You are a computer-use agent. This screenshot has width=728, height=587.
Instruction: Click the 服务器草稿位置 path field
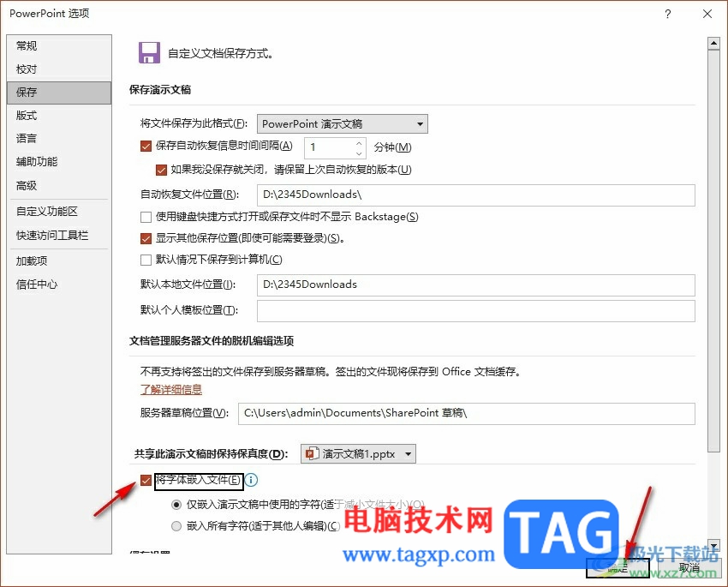(467, 413)
